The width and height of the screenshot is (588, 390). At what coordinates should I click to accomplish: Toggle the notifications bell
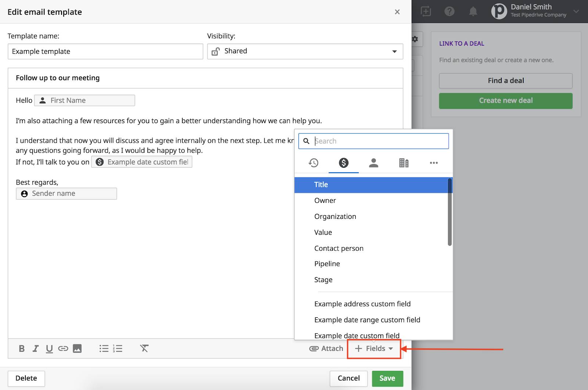point(473,11)
